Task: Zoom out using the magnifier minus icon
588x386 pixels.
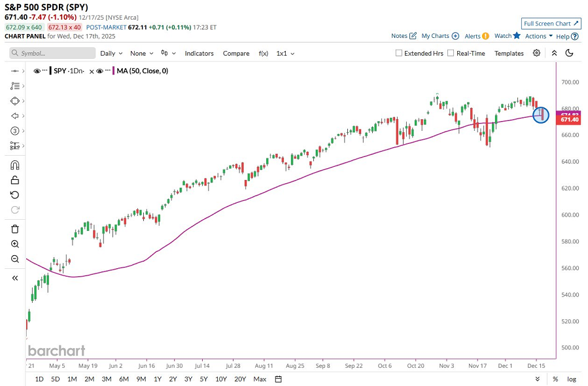Action: pyautogui.click(x=14, y=258)
